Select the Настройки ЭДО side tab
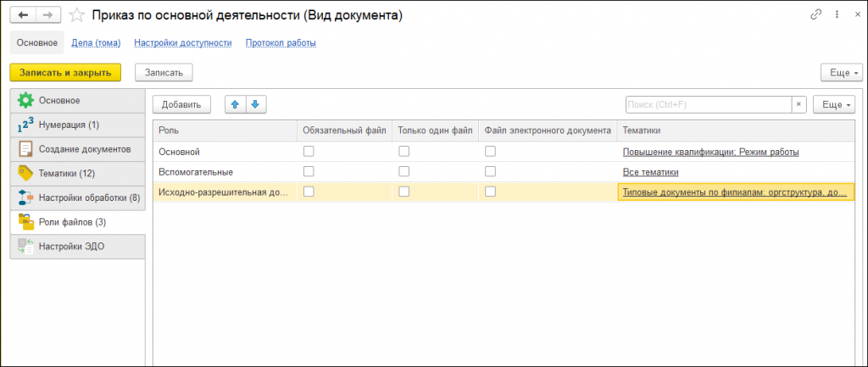The image size is (868, 367). coord(77,247)
